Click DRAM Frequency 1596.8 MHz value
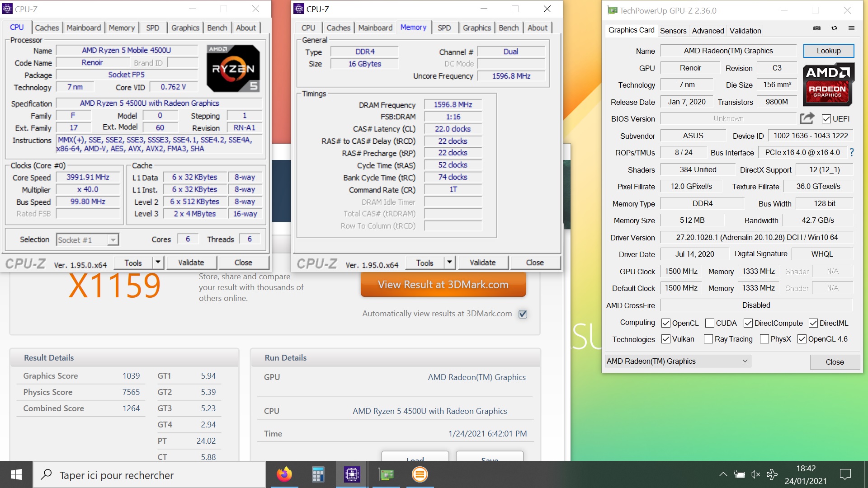The width and height of the screenshot is (868, 488). click(453, 105)
